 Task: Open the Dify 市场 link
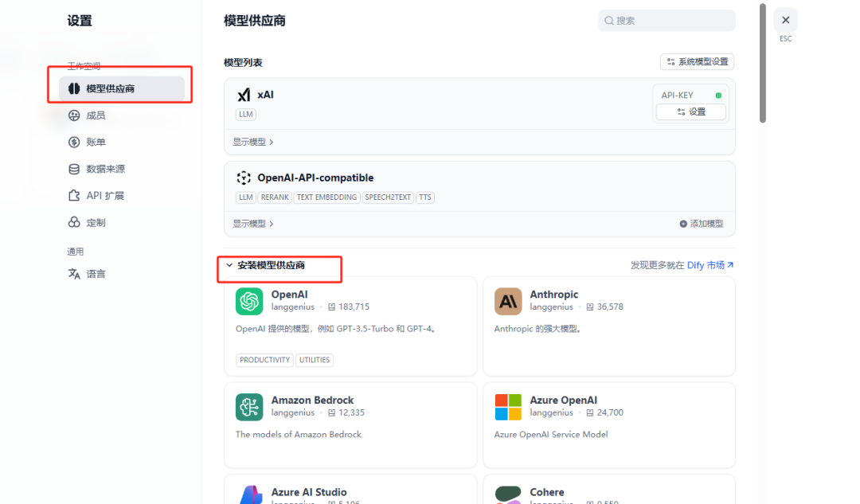point(709,265)
